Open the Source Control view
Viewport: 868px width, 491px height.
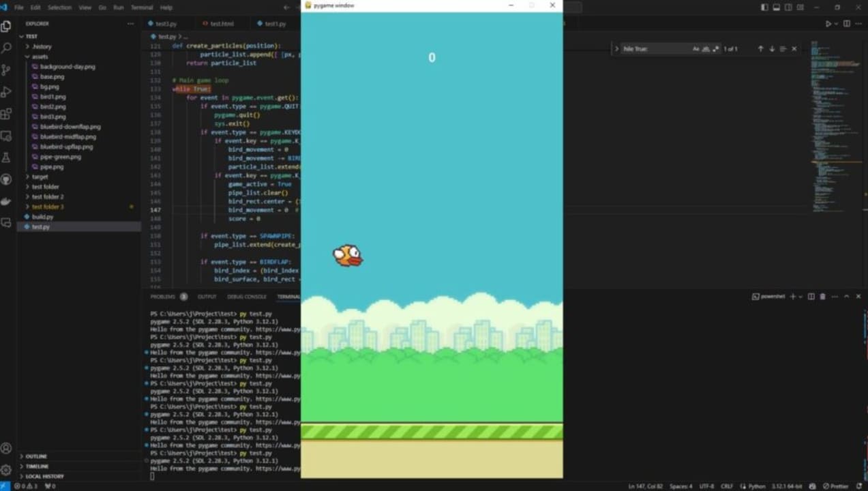coord(7,70)
